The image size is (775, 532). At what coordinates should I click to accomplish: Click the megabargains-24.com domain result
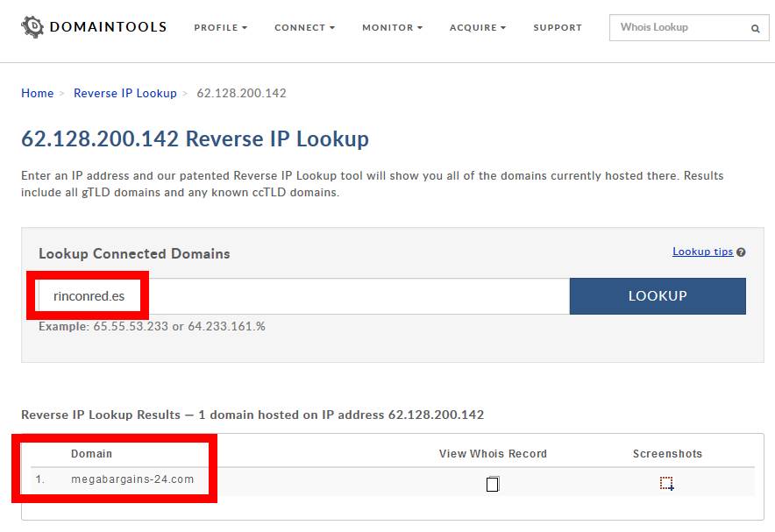[132, 479]
